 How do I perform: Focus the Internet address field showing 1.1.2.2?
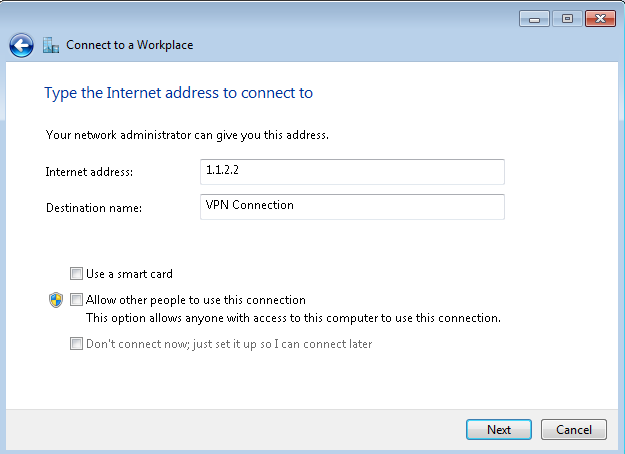(352, 172)
